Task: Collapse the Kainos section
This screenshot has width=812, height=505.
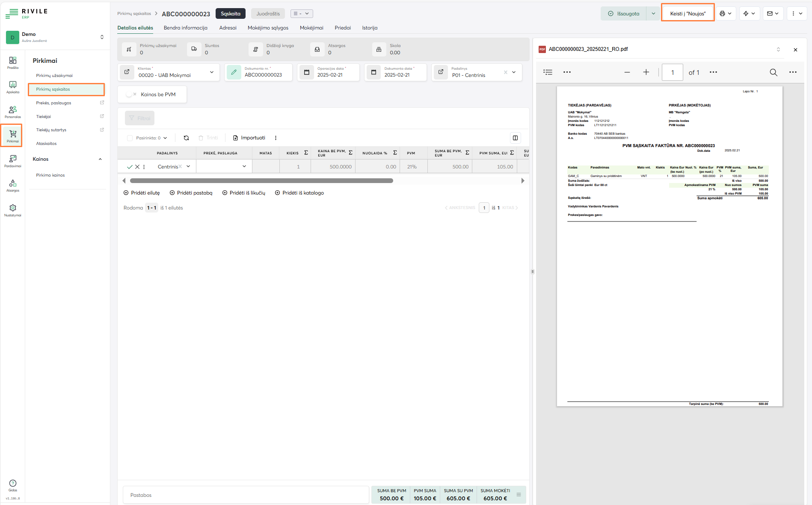Action: click(100, 159)
